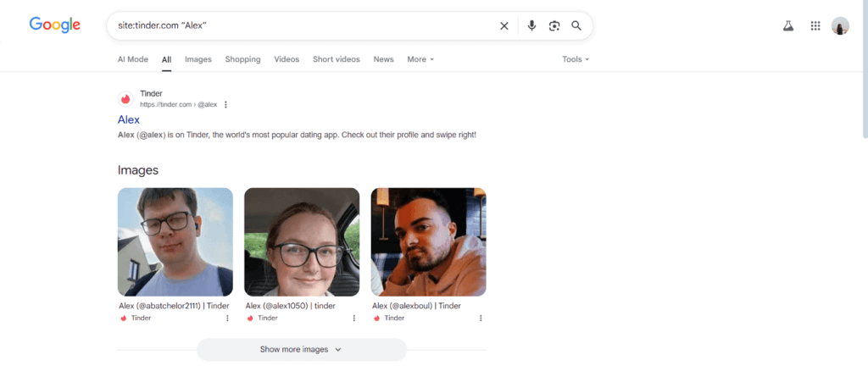Expand Show more images

coord(302,350)
